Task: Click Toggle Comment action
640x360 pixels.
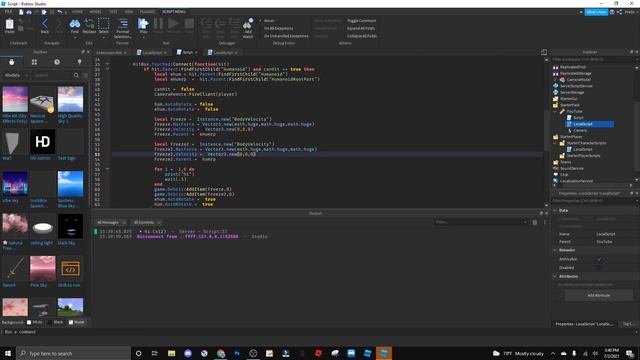Action: pyautogui.click(x=361, y=21)
